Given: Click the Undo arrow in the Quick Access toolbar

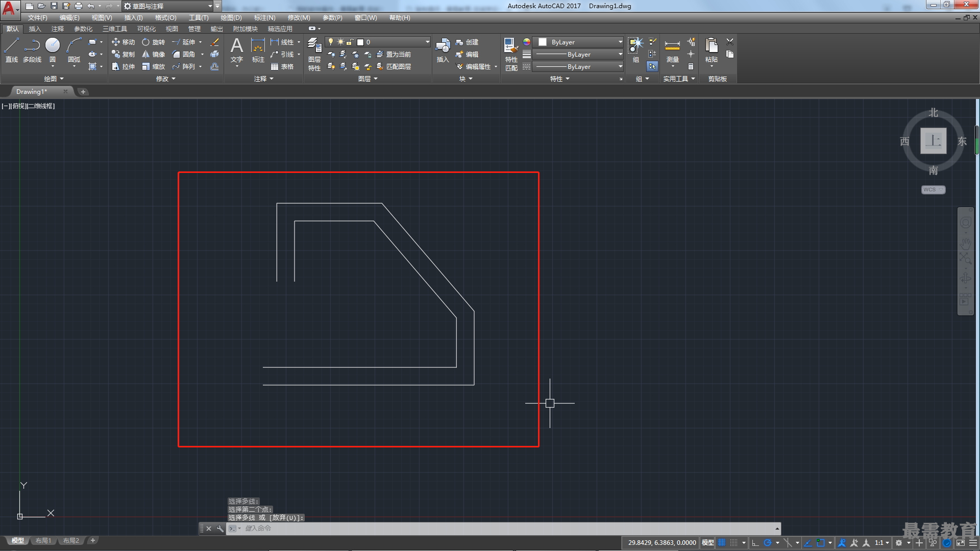Looking at the screenshot, I should (91, 6).
